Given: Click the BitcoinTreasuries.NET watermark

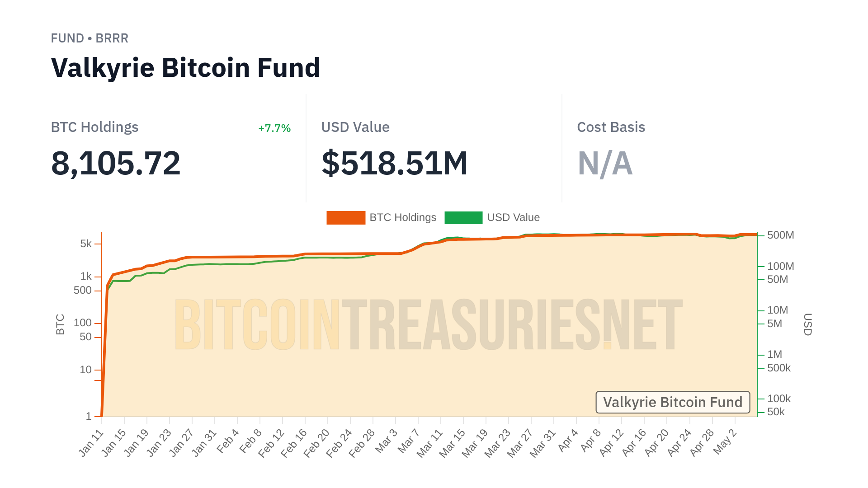Looking at the screenshot, I should [428, 324].
